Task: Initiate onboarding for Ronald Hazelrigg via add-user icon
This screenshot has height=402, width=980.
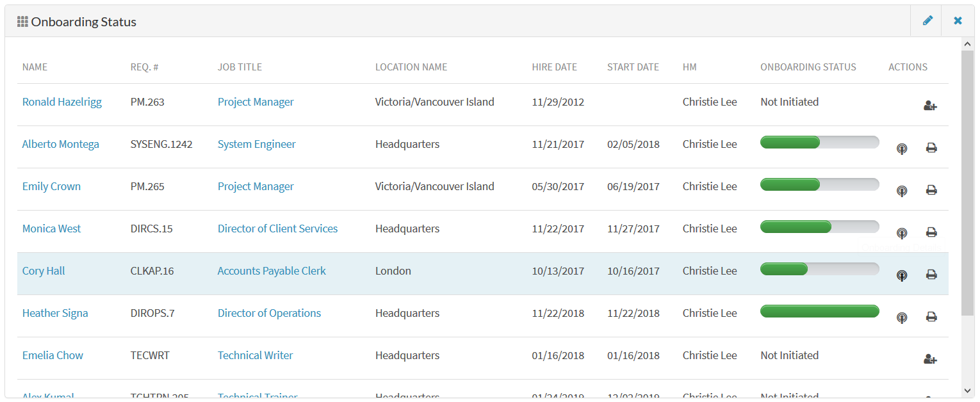Action: tap(930, 106)
